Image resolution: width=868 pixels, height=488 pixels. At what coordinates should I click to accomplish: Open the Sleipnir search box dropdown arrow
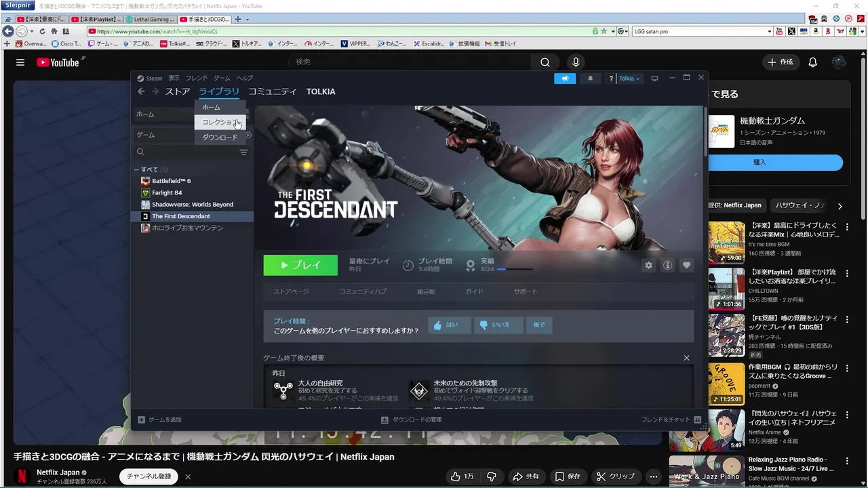(x=769, y=31)
